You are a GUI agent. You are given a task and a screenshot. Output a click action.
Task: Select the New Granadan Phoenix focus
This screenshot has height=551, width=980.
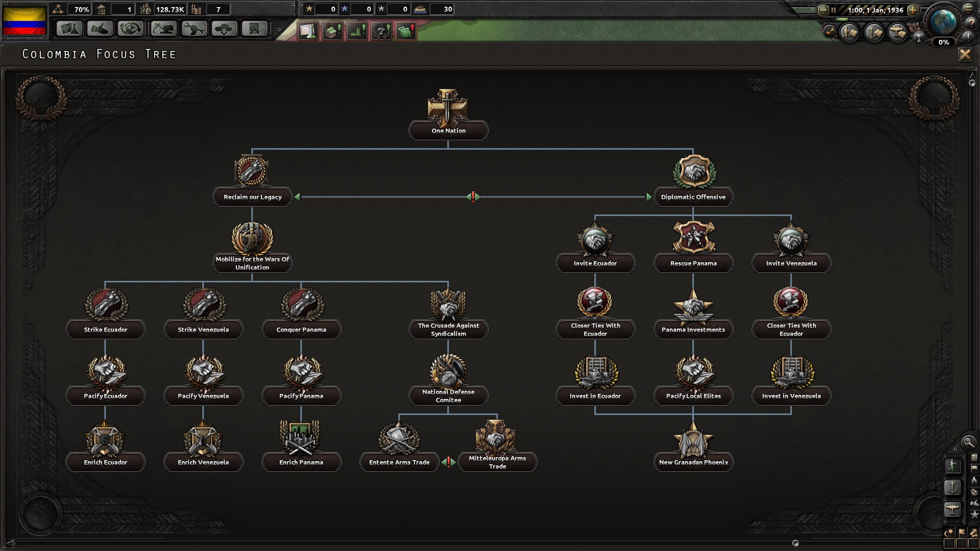pyautogui.click(x=693, y=447)
